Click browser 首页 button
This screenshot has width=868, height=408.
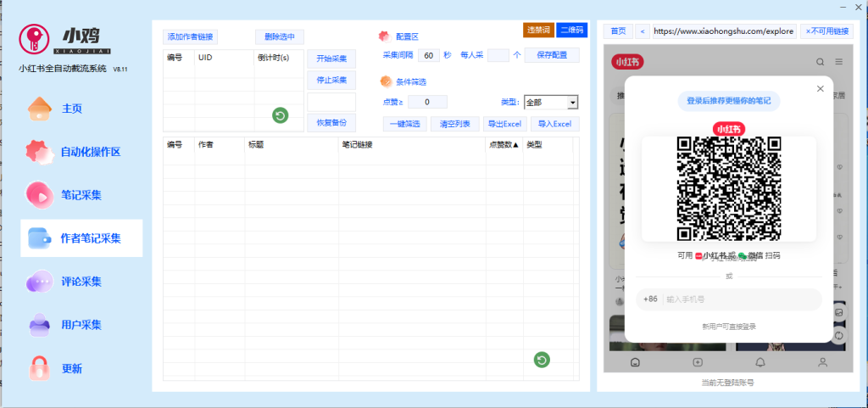point(618,31)
